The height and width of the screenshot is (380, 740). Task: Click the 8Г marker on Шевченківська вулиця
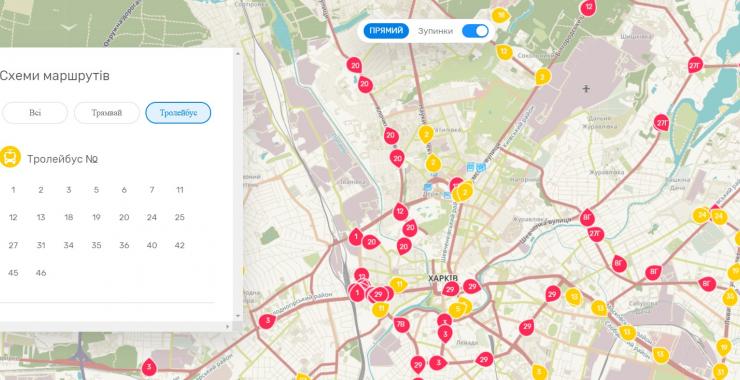(x=587, y=217)
